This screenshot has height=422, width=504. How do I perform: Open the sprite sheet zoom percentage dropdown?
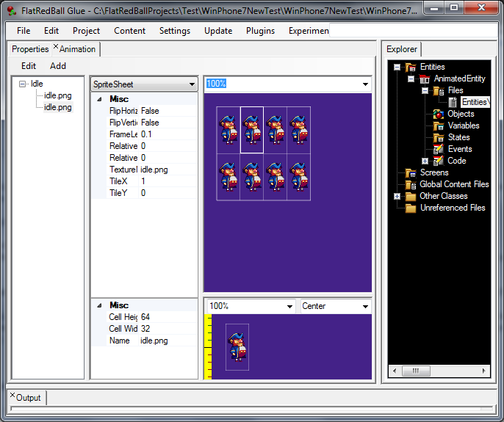click(x=365, y=84)
